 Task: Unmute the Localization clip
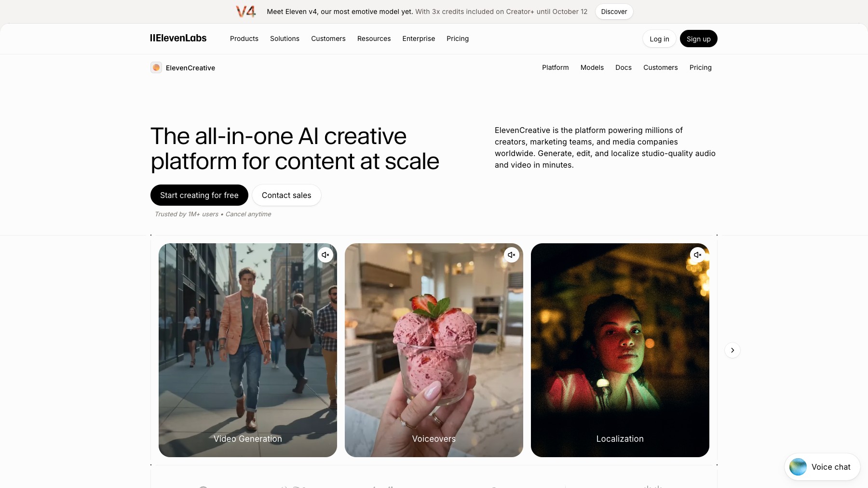(x=698, y=255)
